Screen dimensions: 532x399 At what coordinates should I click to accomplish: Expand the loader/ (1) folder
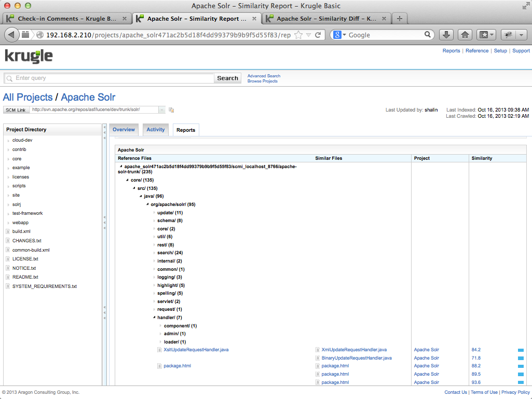[x=160, y=342]
